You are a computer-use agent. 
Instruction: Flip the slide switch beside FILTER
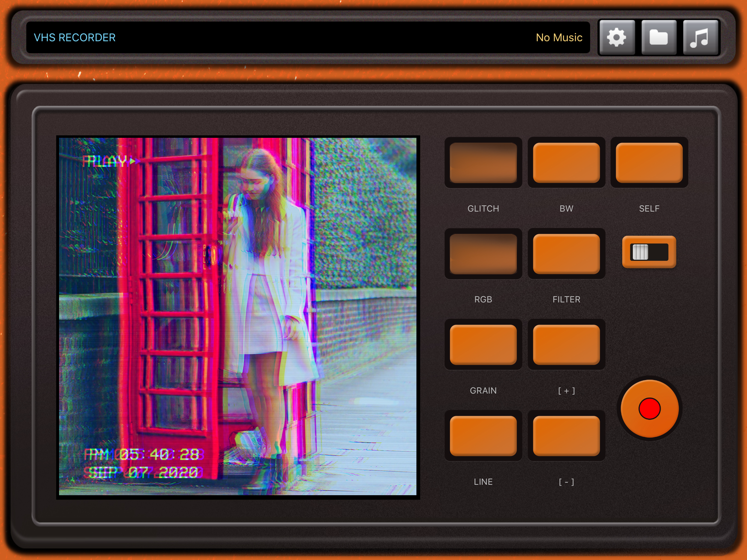click(649, 252)
